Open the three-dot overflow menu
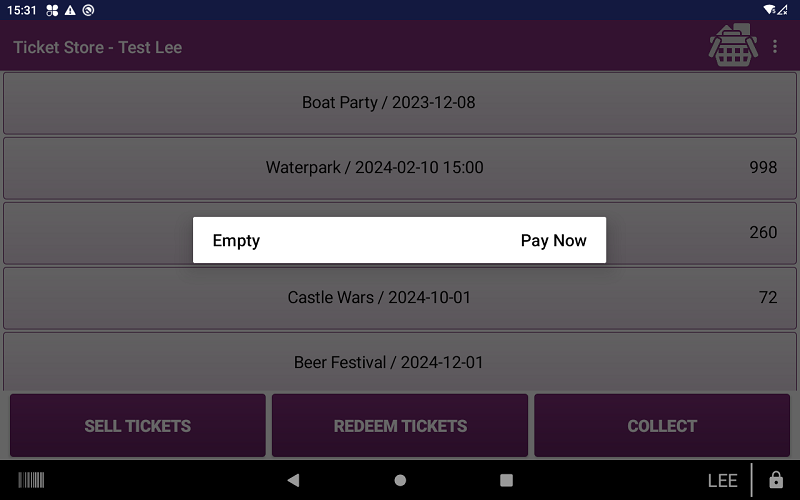This screenshot has width=800, height=500. [775, 46]
